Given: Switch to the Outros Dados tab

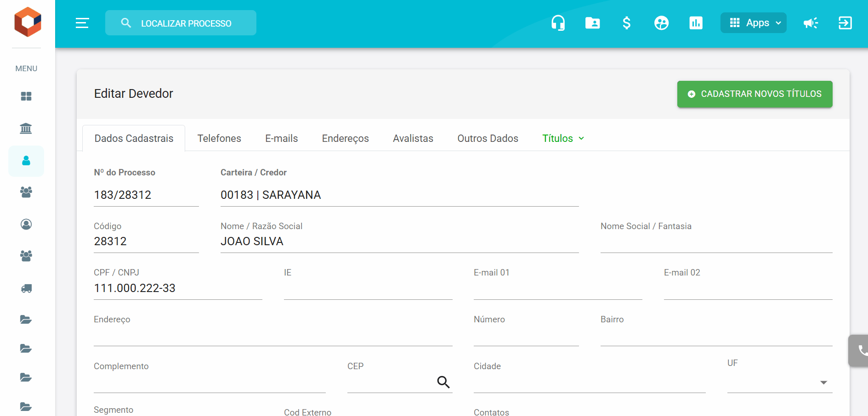Looking at the screenshot, I should [x=488, y=138].
